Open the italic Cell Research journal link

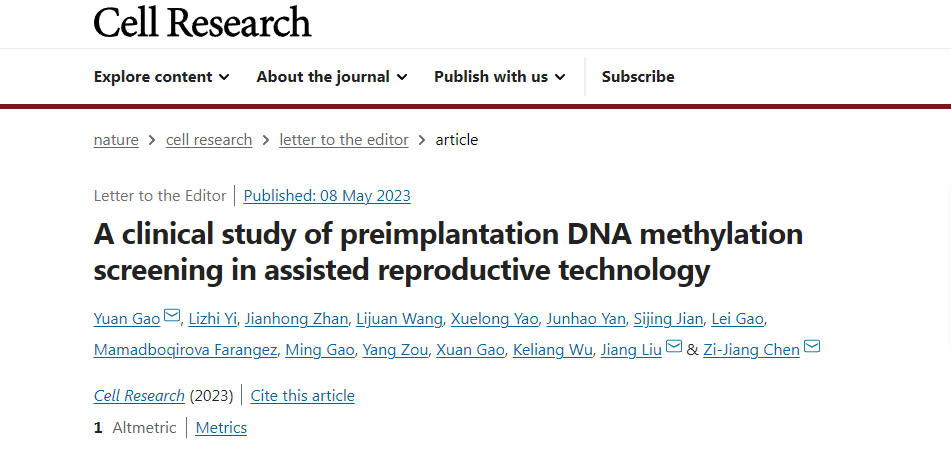coord(139,396)
